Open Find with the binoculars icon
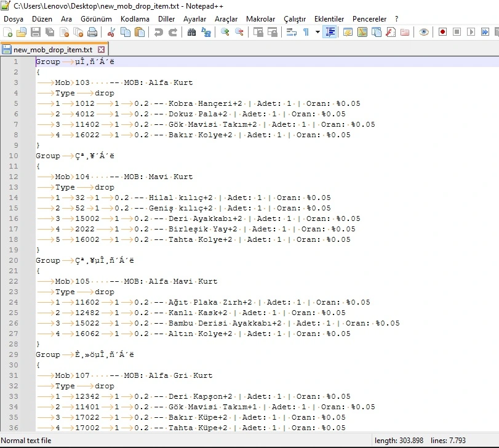The width and height of the screenshot is (499, 448). pyautogui.click(x=191, y=32)
